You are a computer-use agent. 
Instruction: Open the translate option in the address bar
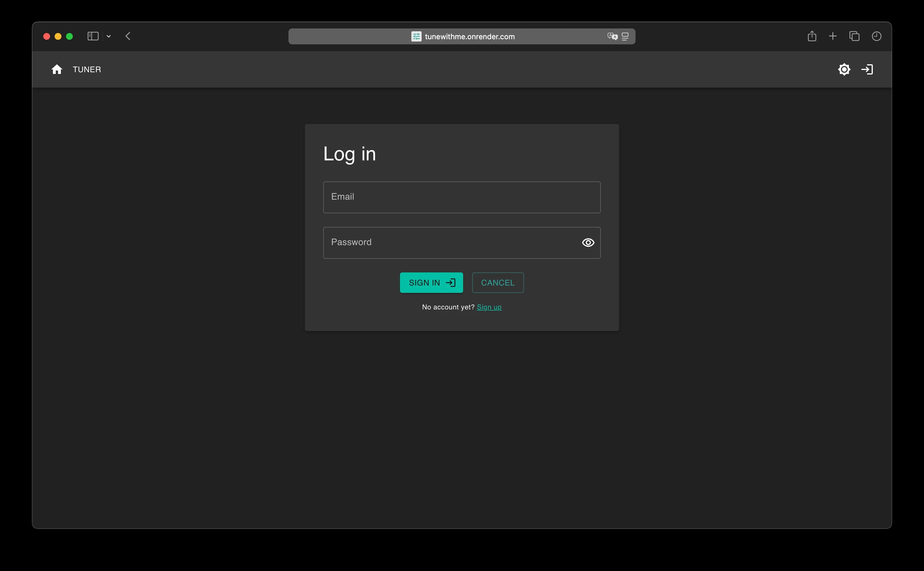612,36
